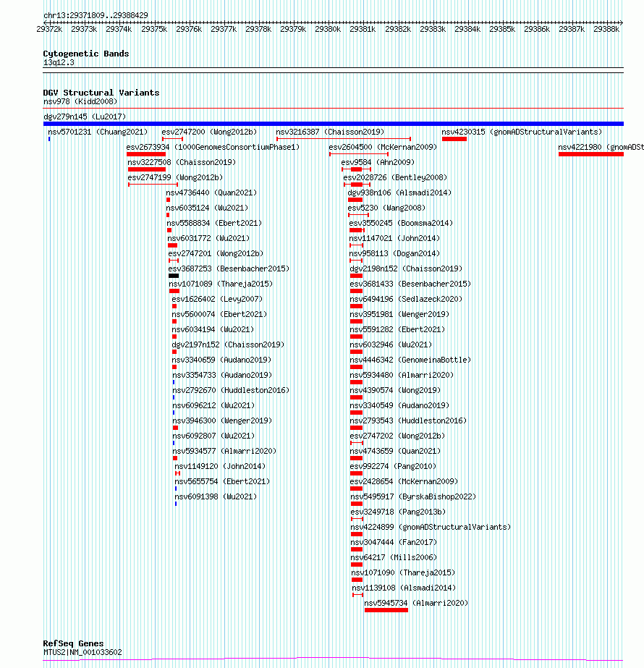The height and width of the screenshot is (668, 644).
Task: Click esv2747202 (Wong2012b) label
Action: click(x=397, y=436)
